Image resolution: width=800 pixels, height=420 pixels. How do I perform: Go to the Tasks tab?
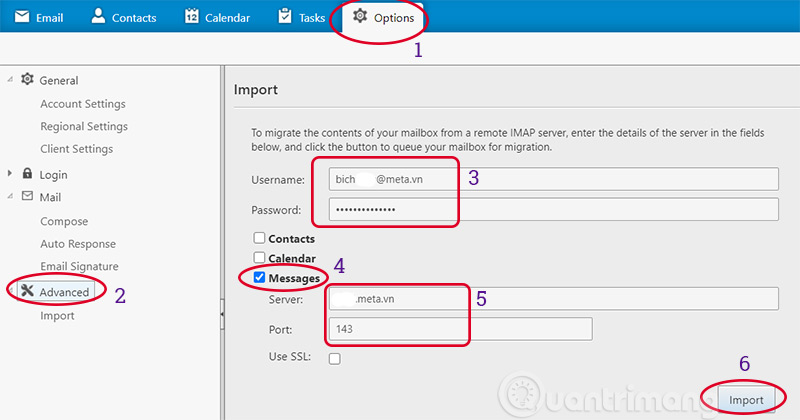(x=302, y=17)
